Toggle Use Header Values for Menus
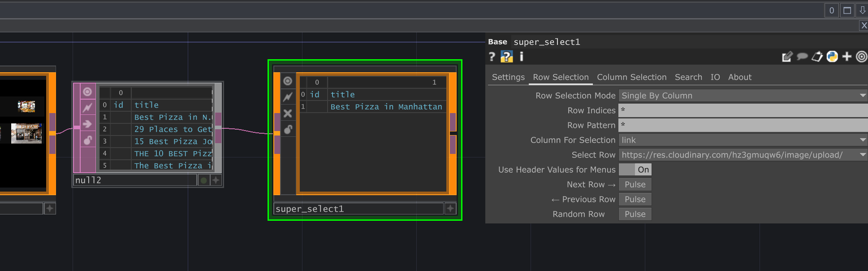This screenshot has width=868, height=271. [x=635, y=170]
